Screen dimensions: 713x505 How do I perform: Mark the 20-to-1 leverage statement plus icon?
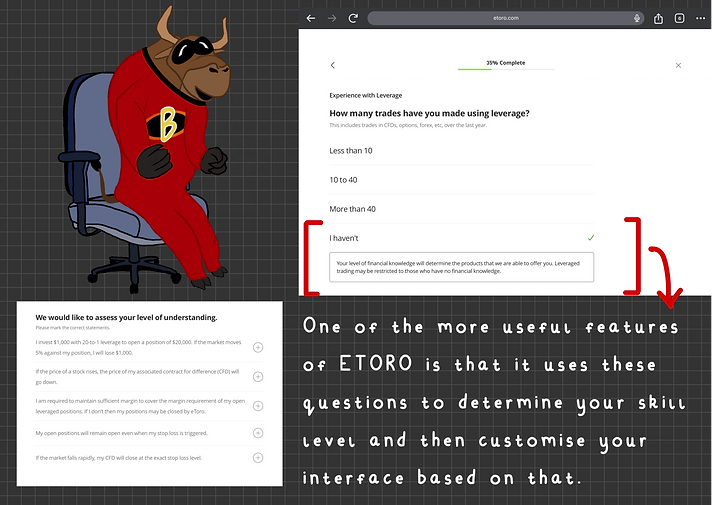coord(258,347)
